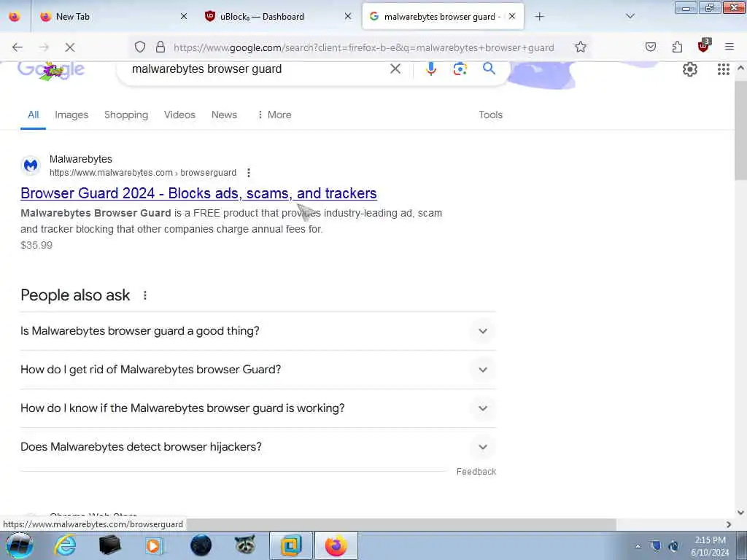Viewport: 747px width, 560px height.
Task: Open malwarebytes.com browserguard URL breadcrumb
Action: click(x=143, y=173)
